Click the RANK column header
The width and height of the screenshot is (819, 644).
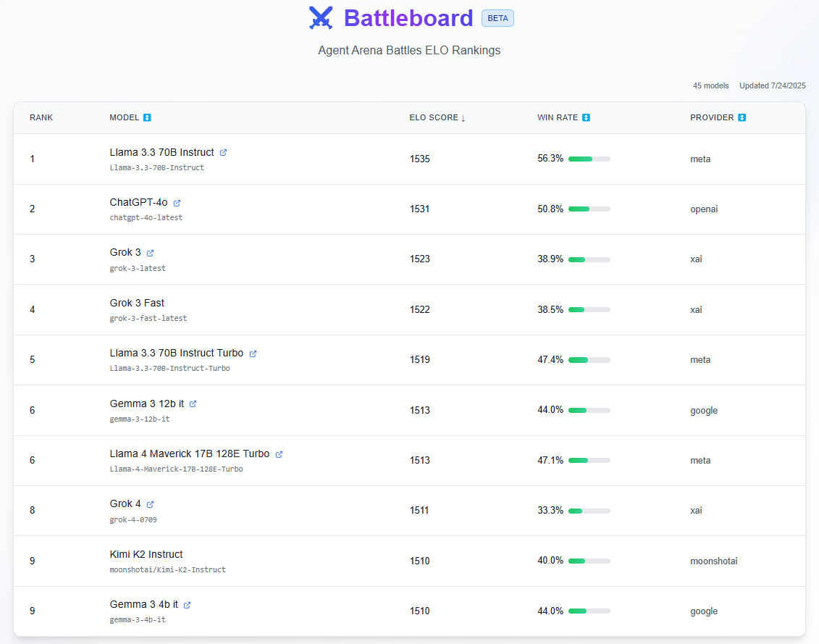(x=41, y=117)
